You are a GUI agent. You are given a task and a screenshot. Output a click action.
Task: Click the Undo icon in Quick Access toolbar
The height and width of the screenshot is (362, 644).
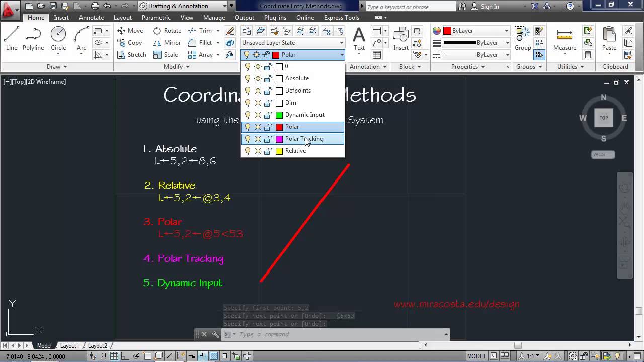pos(107,6)
